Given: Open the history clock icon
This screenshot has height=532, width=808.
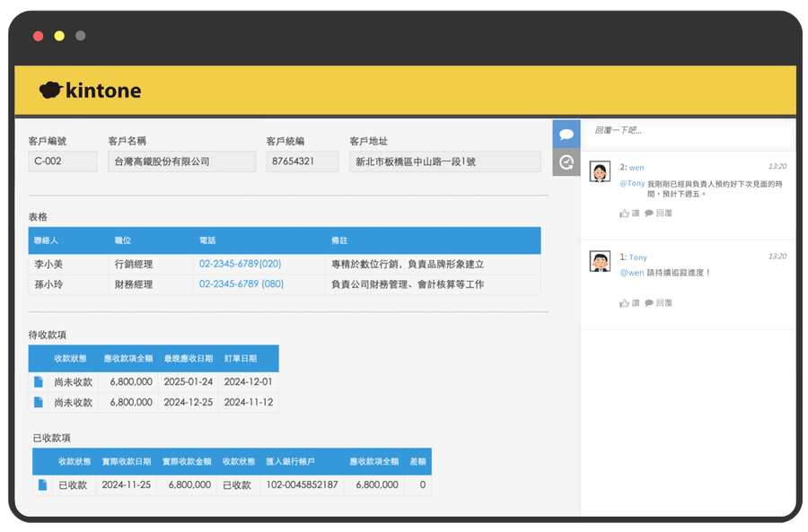Looking at the screenshot, I should coord(566,162).
